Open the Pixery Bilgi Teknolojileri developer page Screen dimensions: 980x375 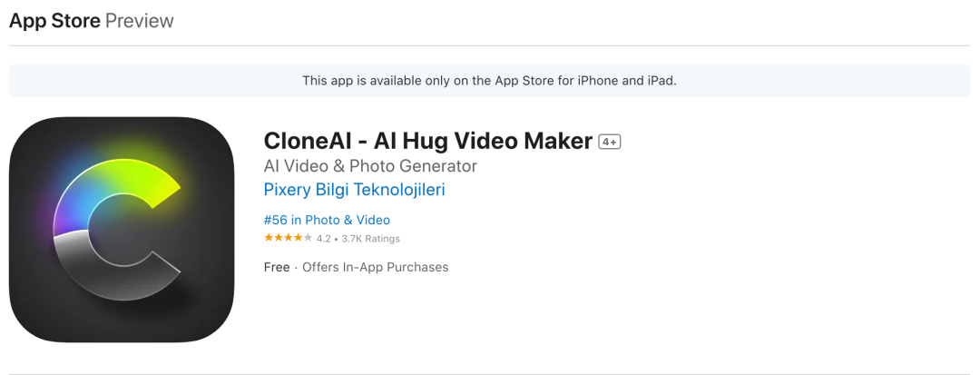pyautogui.click(x=355, y=190)
